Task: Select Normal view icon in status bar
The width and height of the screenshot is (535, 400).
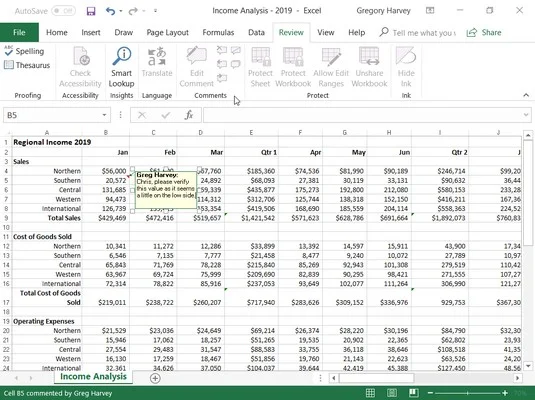Action: point(370,393)
